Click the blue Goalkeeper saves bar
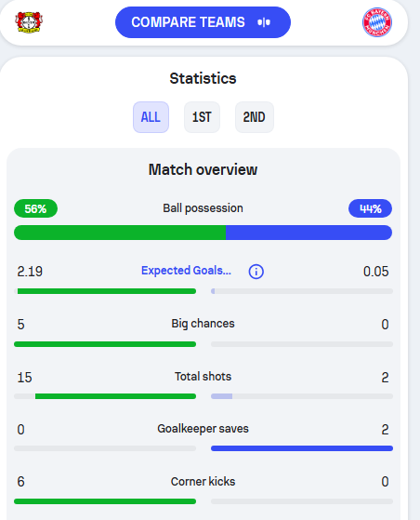Viewport: 420px width, 520px height. [302, 448]
